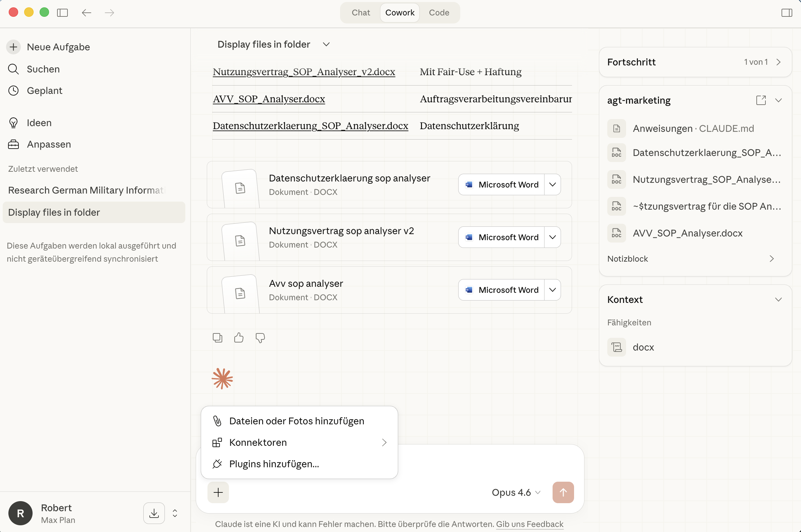Click the plus attachment button in composer

click(x=218, y=492)
